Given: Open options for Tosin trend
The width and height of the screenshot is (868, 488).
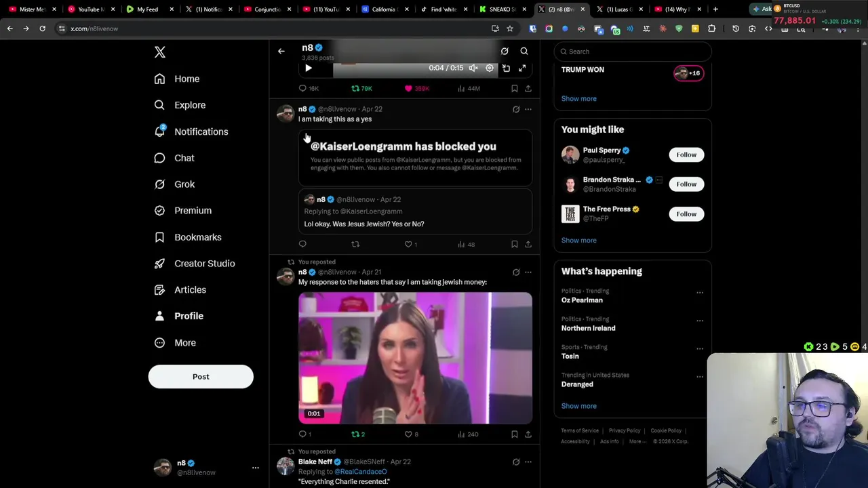Looking at the screenshot, I should [x=700, y=348].
